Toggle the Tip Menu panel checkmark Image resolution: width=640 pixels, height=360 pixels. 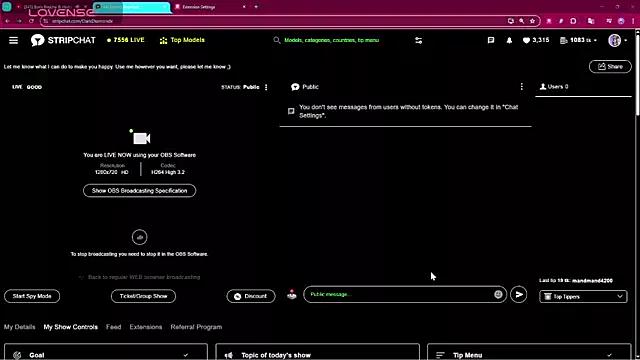point(609,355)
